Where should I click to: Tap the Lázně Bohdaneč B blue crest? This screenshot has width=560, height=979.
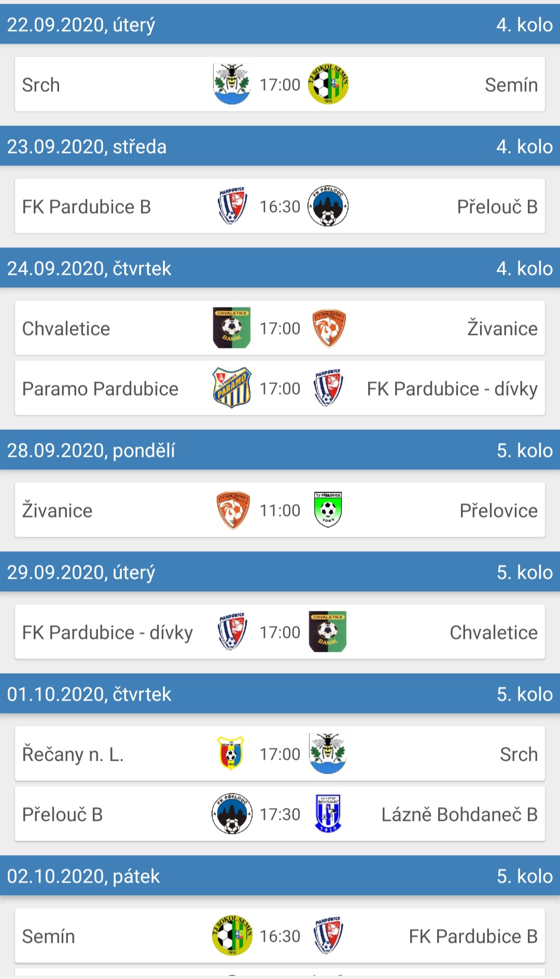point(328,814)
